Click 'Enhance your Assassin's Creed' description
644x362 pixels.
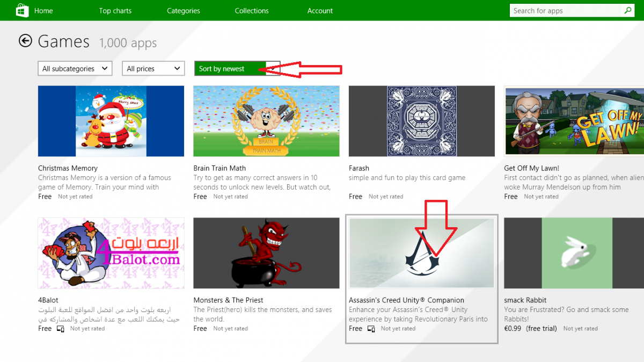(419, 315)
